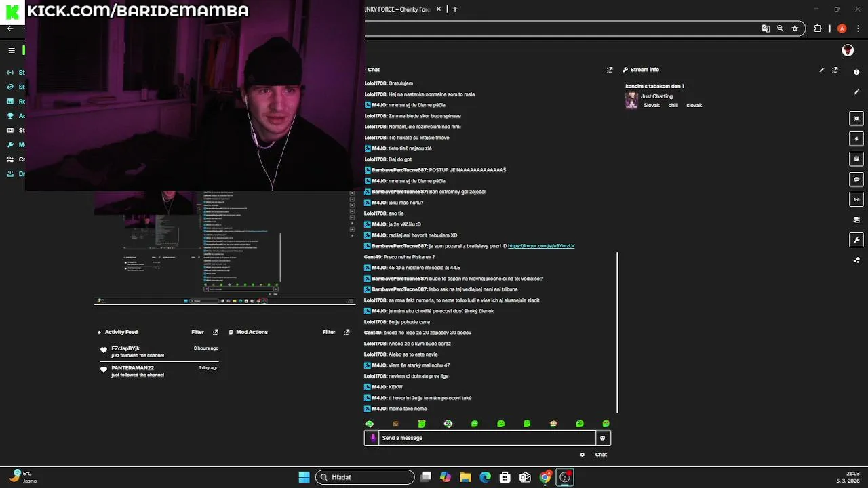Click the 'chill' stream tag
The image size is (868, 488).
(x=673, y=106)
